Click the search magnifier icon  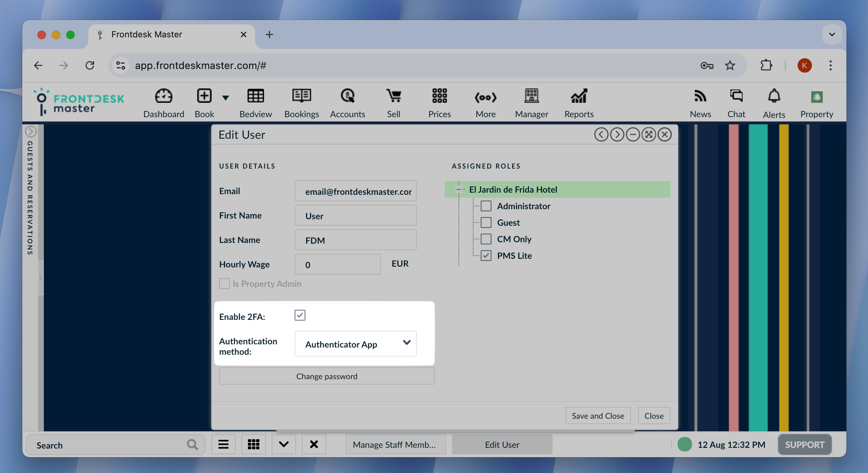point(192,445)
